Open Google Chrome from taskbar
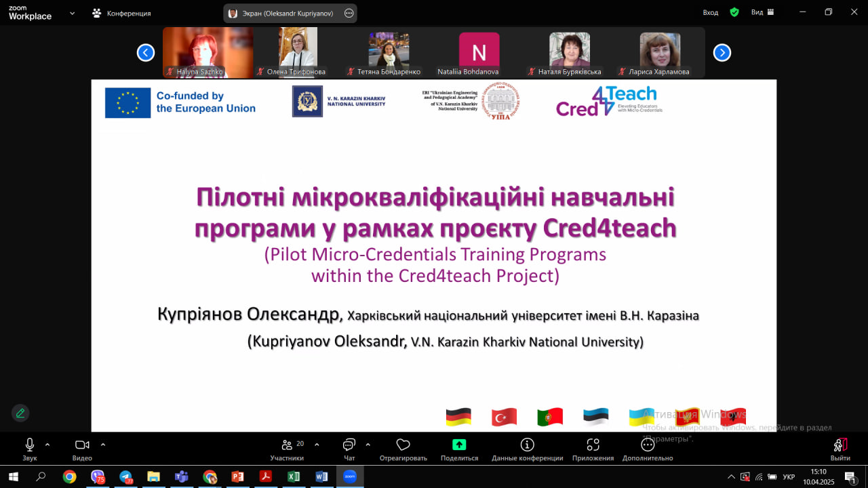The height and width of the screenshot is (488, 868). coord(69,476)
